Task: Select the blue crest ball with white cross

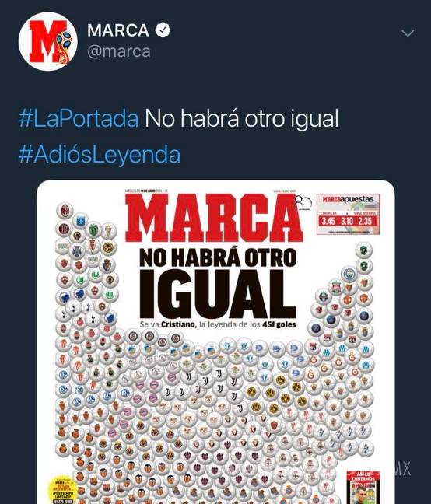Action: pos(79,221)
